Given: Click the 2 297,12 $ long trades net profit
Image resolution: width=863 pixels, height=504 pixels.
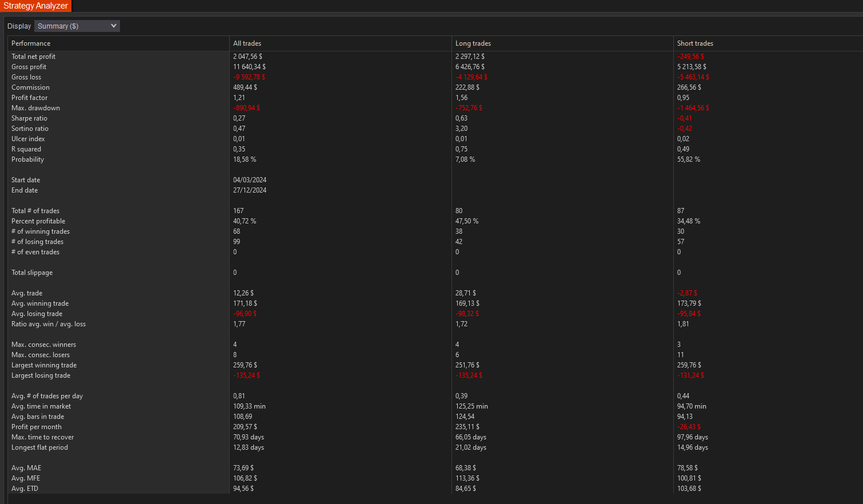Looking at the screenshot, I should coord(470,57).
